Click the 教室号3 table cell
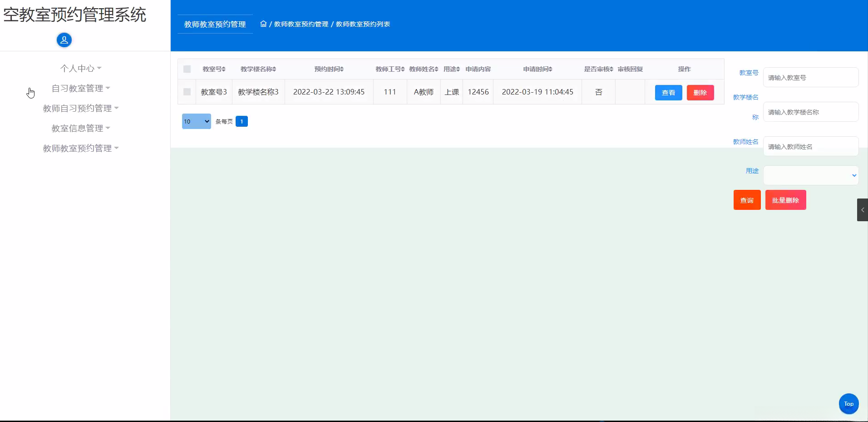The image size is (868, 422). (x=214, y=92)
